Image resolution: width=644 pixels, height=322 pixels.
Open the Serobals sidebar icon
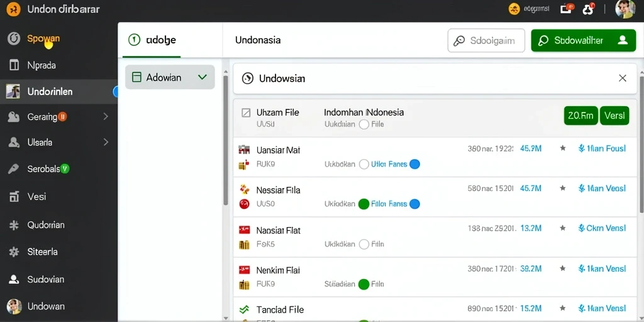[14, 169]
